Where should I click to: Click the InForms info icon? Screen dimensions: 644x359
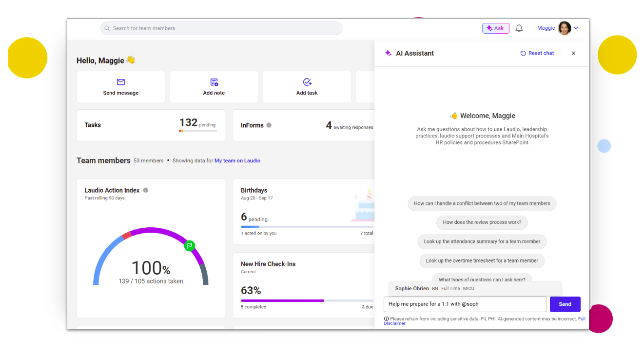click(269, 125)
